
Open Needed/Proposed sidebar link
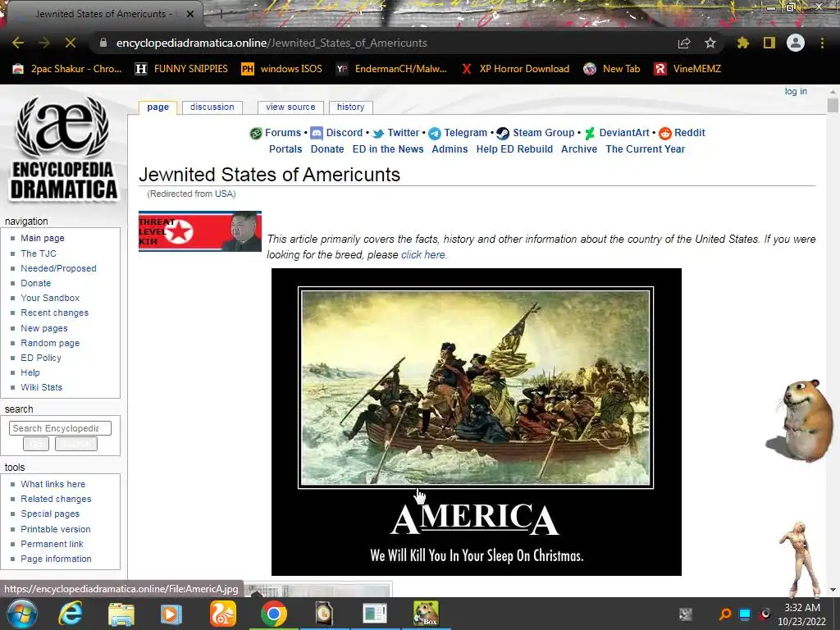click(x=58, y=268)
